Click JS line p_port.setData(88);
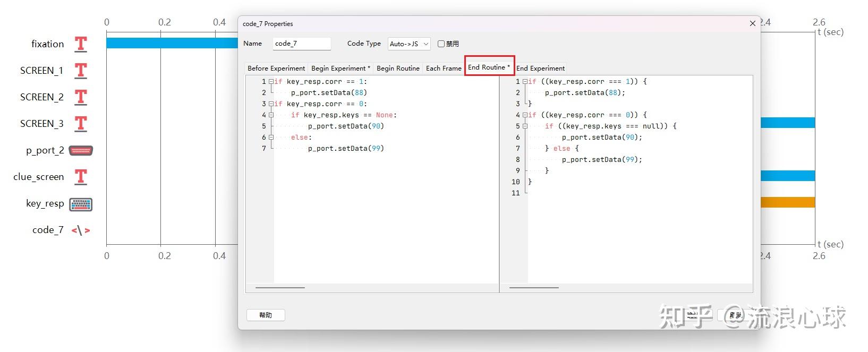Image resolution: width=868 pixels, height=352 pixels. pos(585,93)
